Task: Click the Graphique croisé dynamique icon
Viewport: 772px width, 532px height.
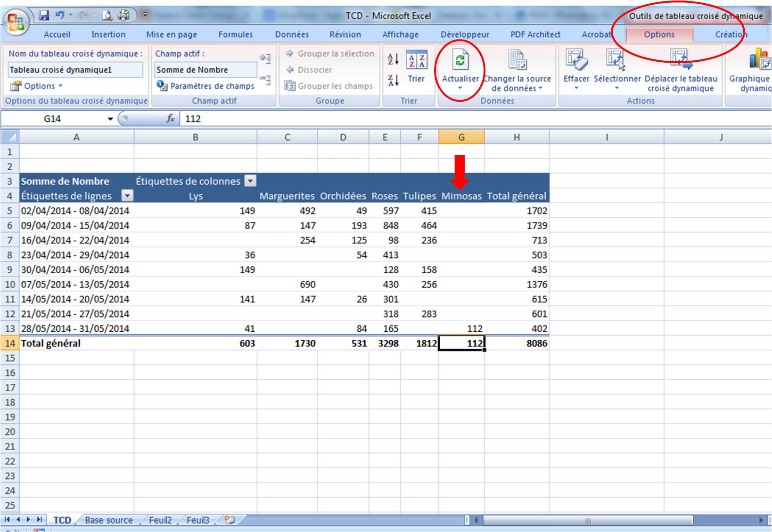Action: (760, 60)
